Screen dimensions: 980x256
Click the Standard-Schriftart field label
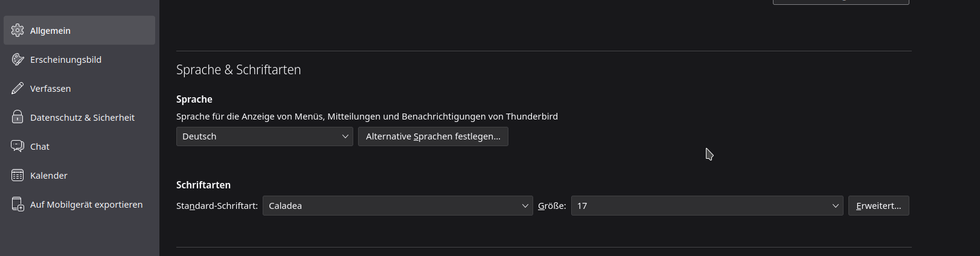click(x=217, y=206)
